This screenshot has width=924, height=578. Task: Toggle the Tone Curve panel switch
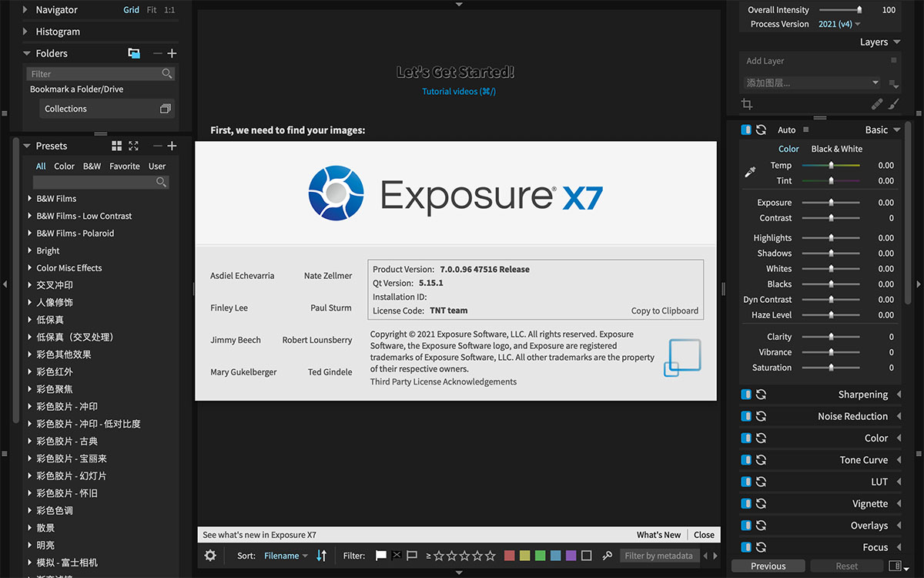coord(746,460)
